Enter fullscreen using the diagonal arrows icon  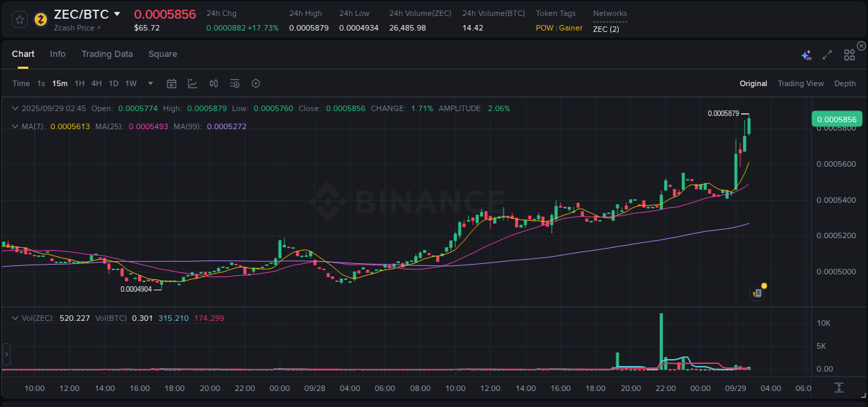click(826, 53)
